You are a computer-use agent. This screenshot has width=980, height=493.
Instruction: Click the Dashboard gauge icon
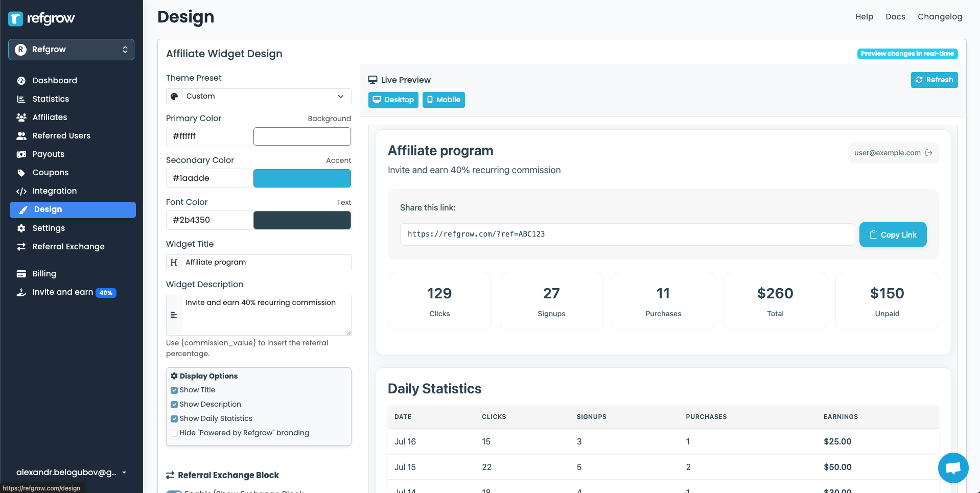tap(21, 81)
